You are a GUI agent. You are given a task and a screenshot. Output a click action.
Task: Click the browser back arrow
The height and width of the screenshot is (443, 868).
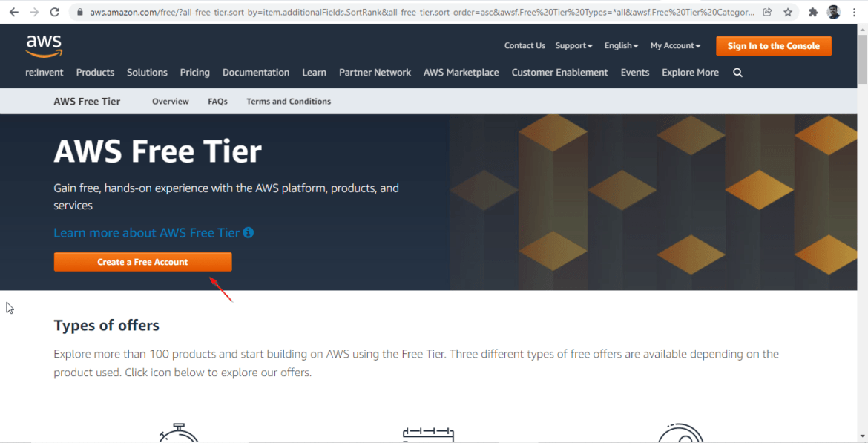pyautogui.click(x=13, y=11)
